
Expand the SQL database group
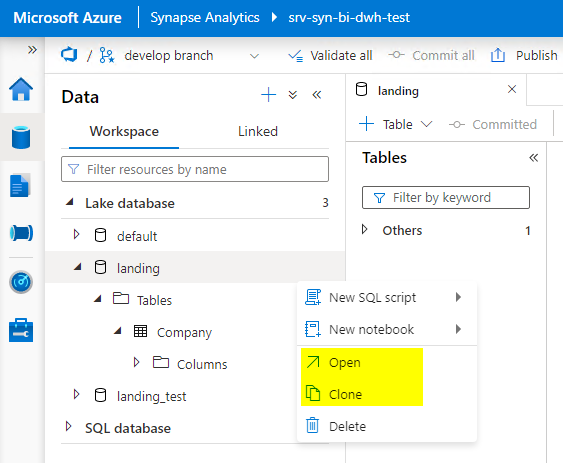point(68,427)
